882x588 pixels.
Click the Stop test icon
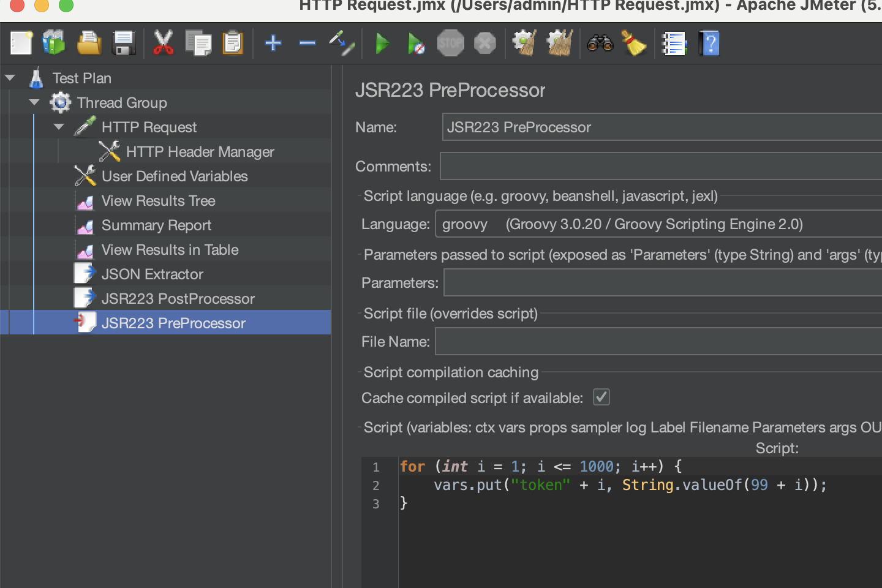pos(450,43)
